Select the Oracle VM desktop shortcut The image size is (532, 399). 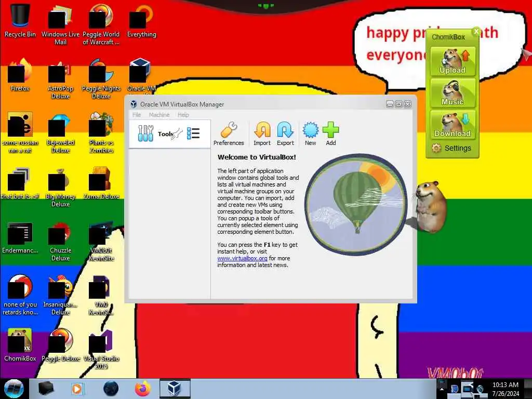coord(141,75)
